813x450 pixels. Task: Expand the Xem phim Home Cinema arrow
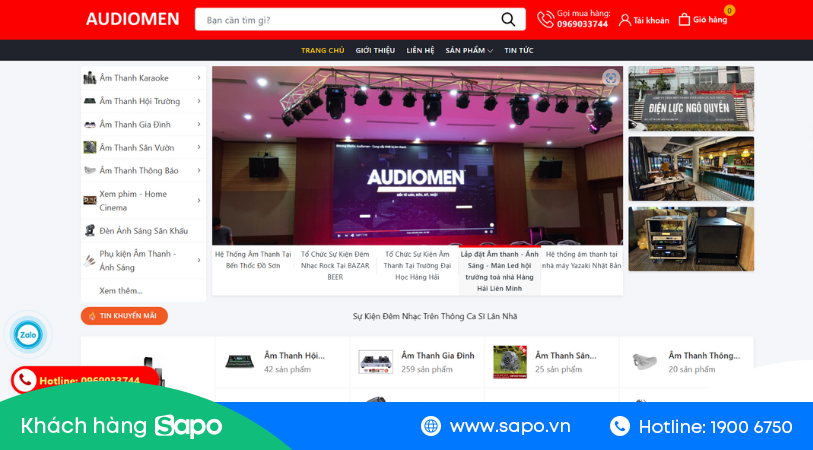coord(199,200)
